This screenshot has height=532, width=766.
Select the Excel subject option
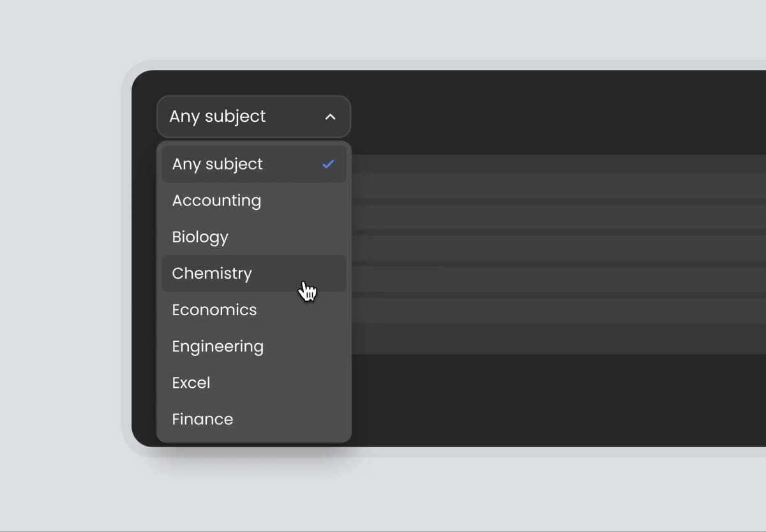(x=191, y=383)
